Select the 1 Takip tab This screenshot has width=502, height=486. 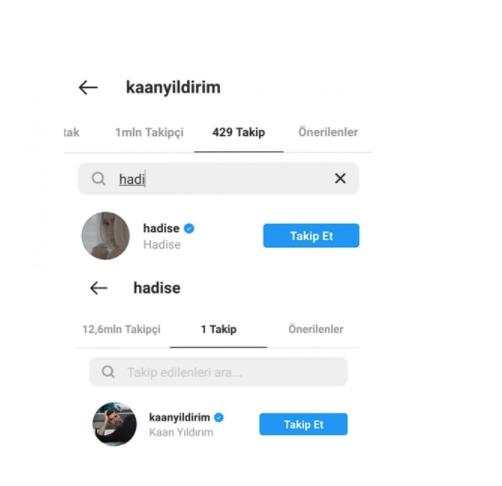click(219, 329)
